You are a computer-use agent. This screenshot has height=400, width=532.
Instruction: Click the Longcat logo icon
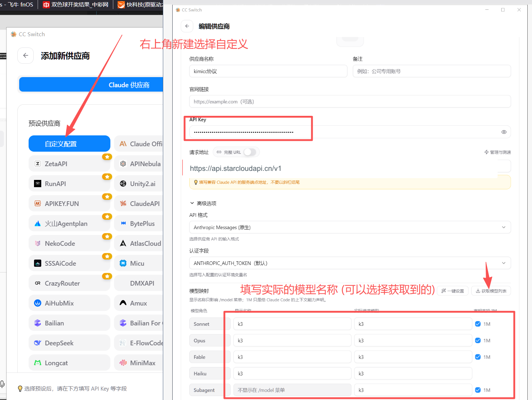[38, 363]
